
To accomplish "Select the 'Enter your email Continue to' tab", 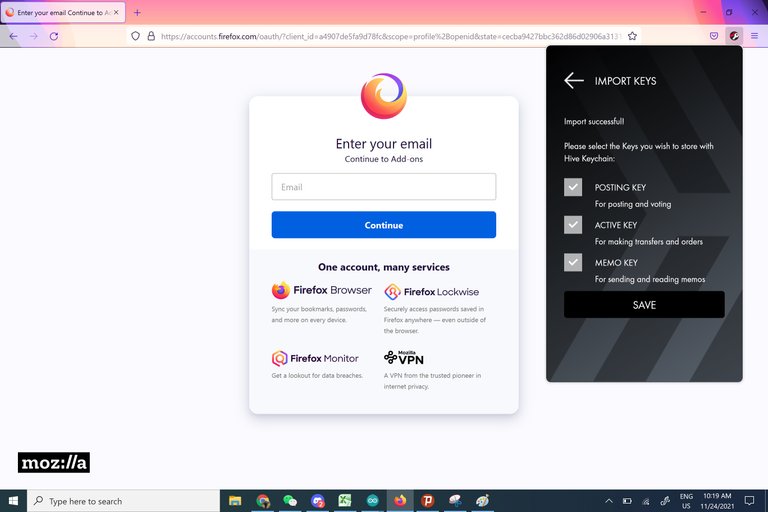I will [63, 13].
